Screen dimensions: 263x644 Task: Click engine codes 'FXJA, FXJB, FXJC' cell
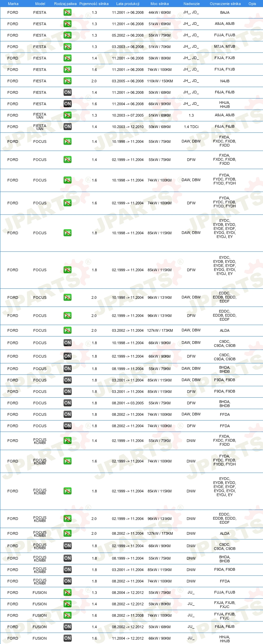[x=225, y=605]
